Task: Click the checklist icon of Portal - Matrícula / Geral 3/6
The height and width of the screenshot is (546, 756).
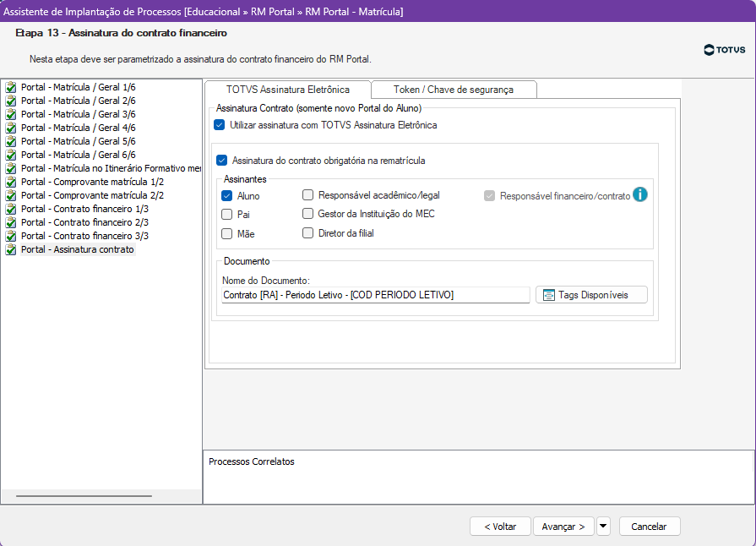Action: pos(11,114)
